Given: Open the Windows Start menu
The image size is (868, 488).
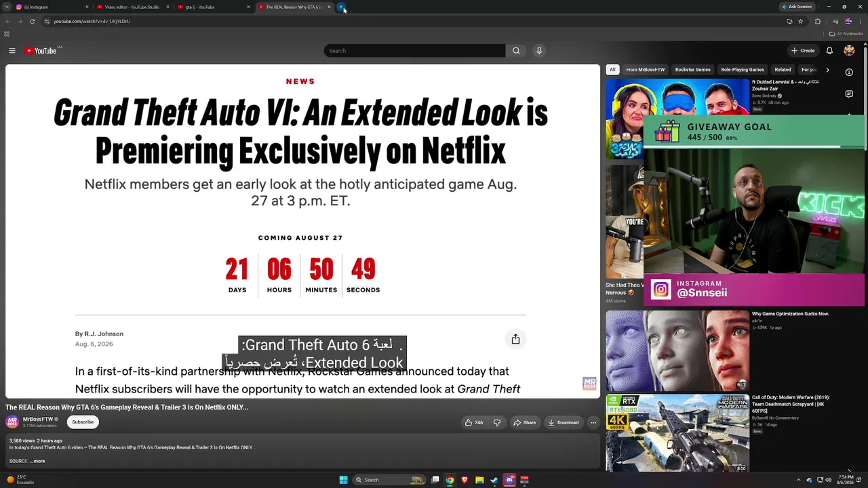Looking at the screenshot, I should (343, 480).
